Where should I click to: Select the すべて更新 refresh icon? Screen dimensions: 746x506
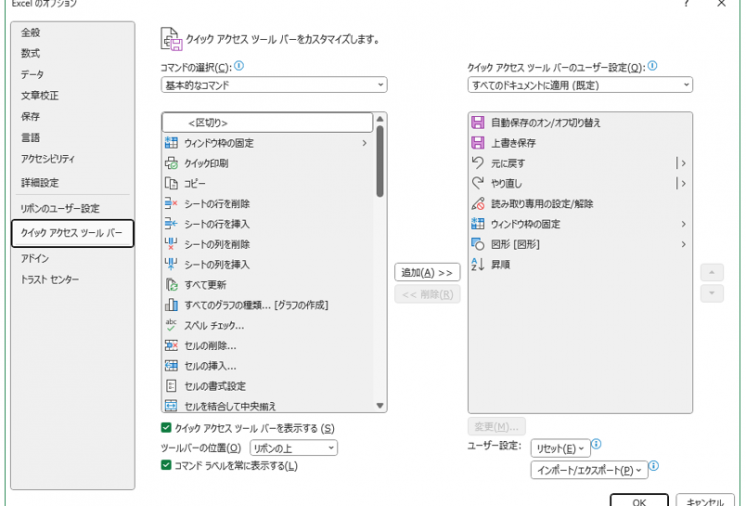(x=171, y=284)
